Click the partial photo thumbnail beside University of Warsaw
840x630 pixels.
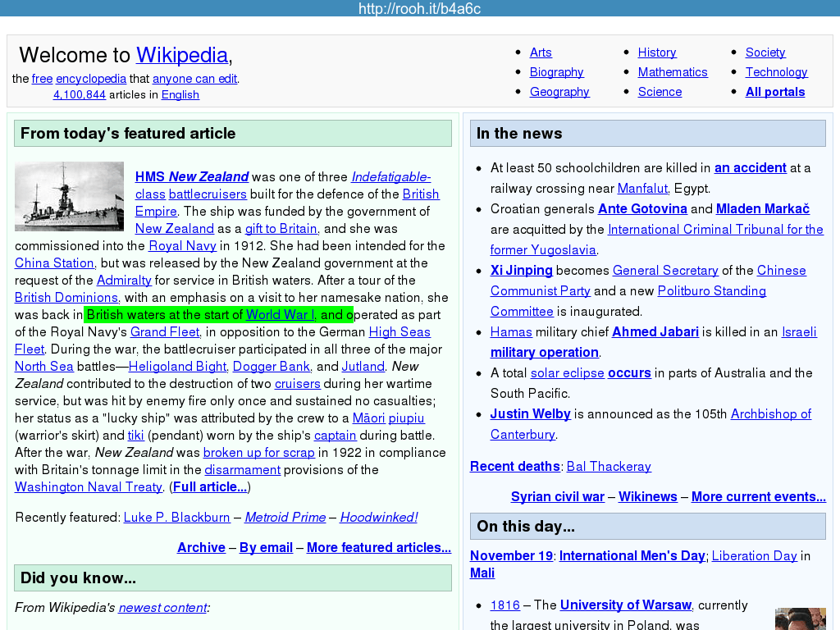800,619
